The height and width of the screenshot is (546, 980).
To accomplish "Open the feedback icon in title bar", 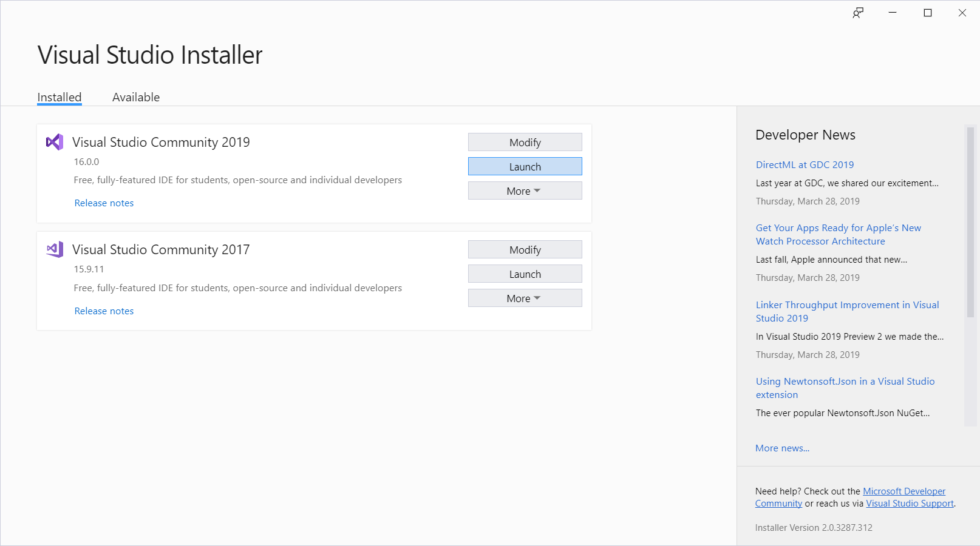I will tap(857, 13).
